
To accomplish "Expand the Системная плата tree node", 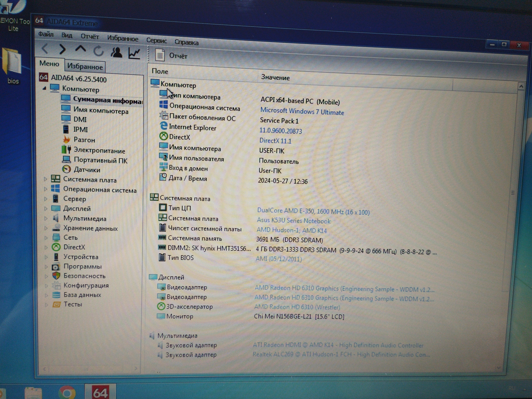I will pos(45,179).
